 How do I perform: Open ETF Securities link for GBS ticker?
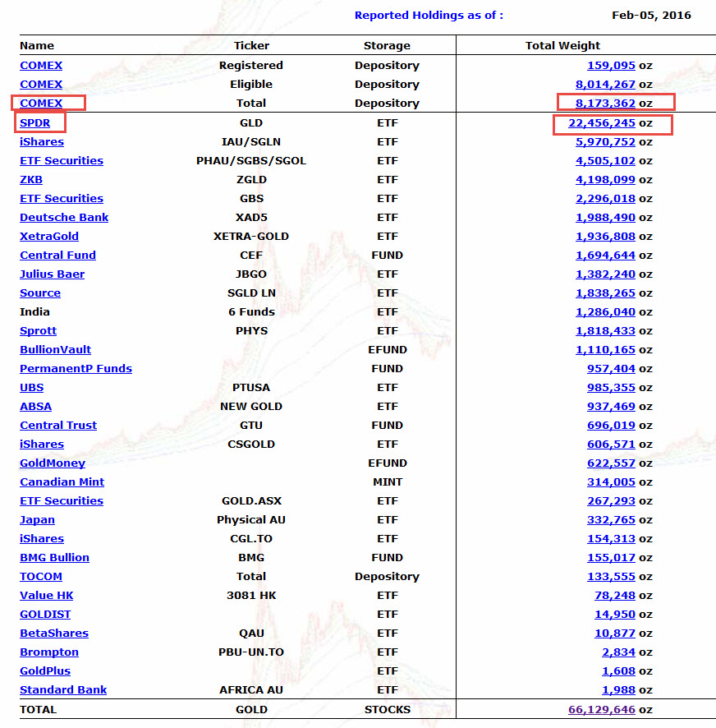pyautogui.click(x=62, y=199)
